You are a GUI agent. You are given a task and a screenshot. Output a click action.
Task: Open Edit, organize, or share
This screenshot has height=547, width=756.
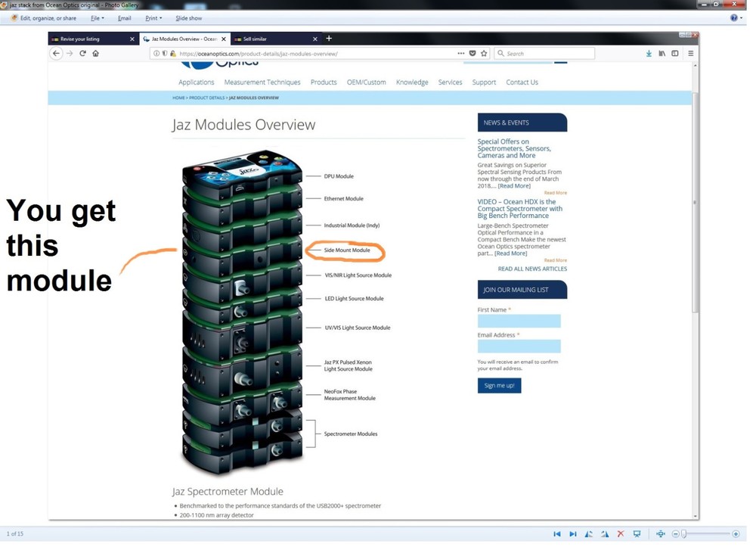[44, 18]
